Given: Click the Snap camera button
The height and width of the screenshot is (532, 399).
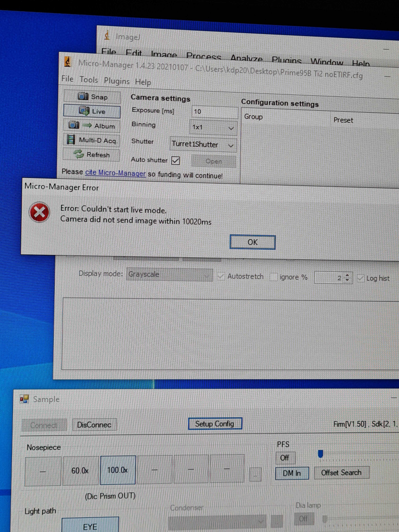Looking at the screenshot, I should click(x=92, y=97).
